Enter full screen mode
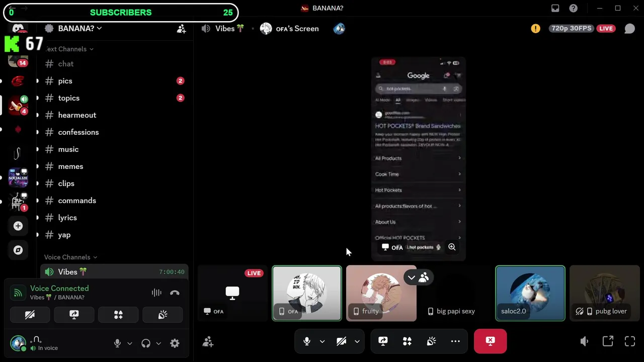The height and width of the screenshot is (362, 644). click(x=630, y=341)
